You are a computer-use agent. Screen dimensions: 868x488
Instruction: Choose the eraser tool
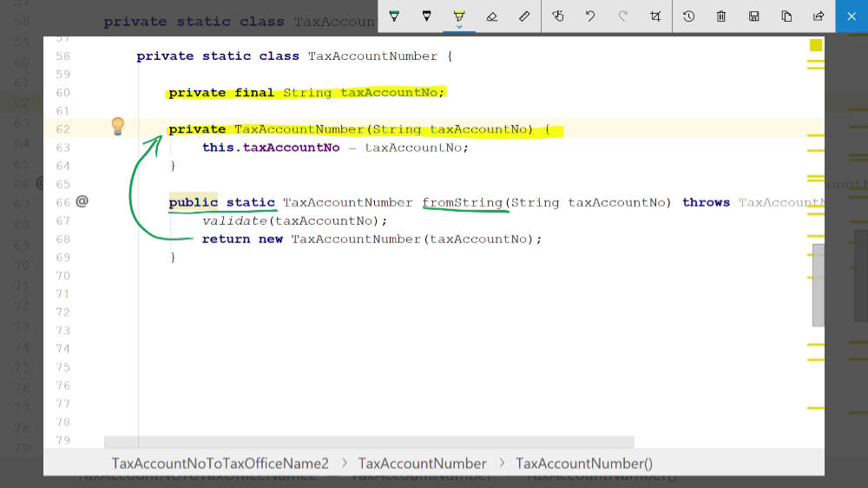click(491, 16)
